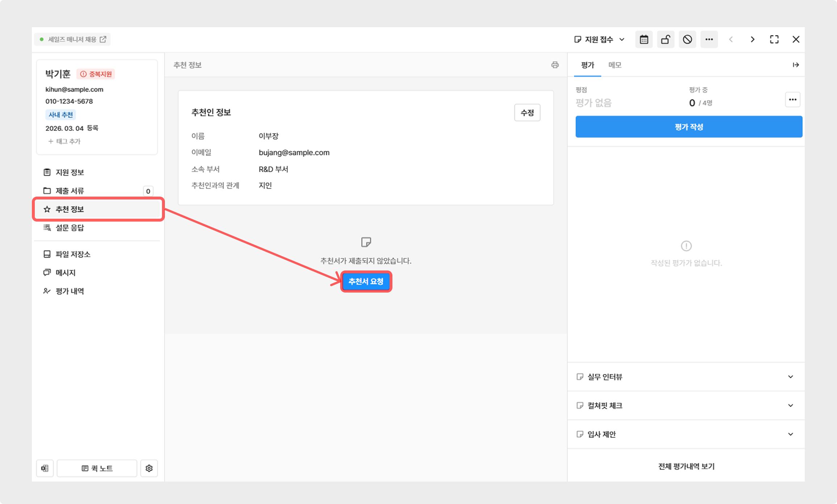The height and width of the screenshot is (504, 837).
Task: Click 태그 추가 to add a tag
Action: [64, 141]
